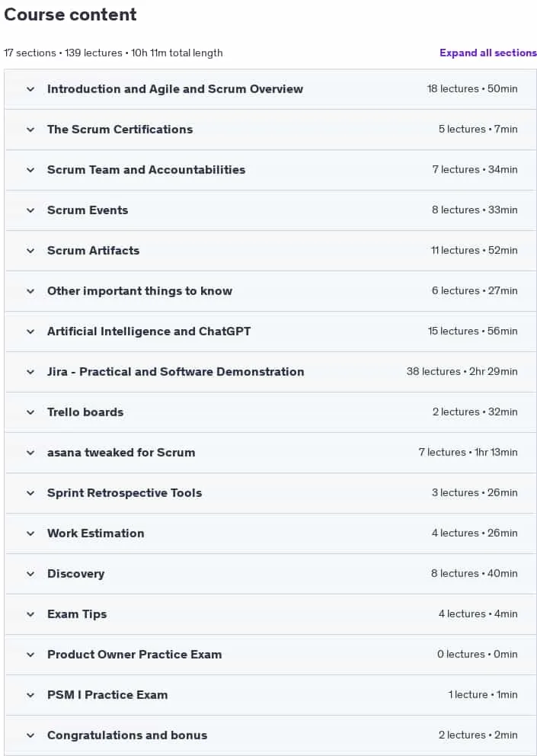Image resolution: width=537 pixels, height=756 pixels.
Task: Expand chevron beside Introduction and Agile and Scrum Overview
Action: (30, 89)
